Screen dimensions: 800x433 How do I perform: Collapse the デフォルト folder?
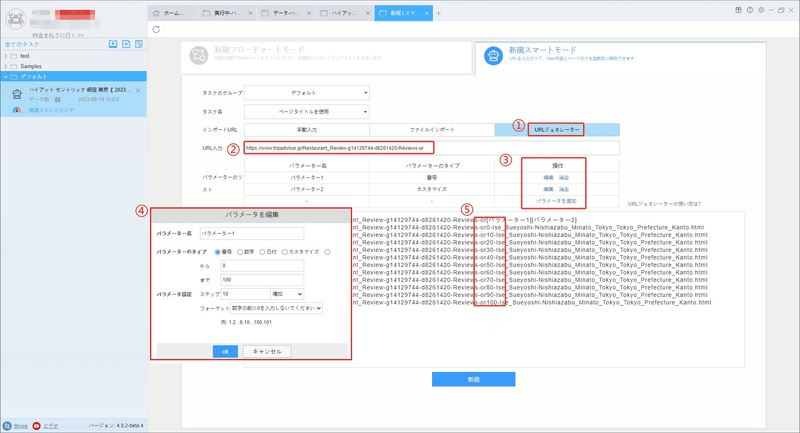pyautogui.click(x=6, y=77)
